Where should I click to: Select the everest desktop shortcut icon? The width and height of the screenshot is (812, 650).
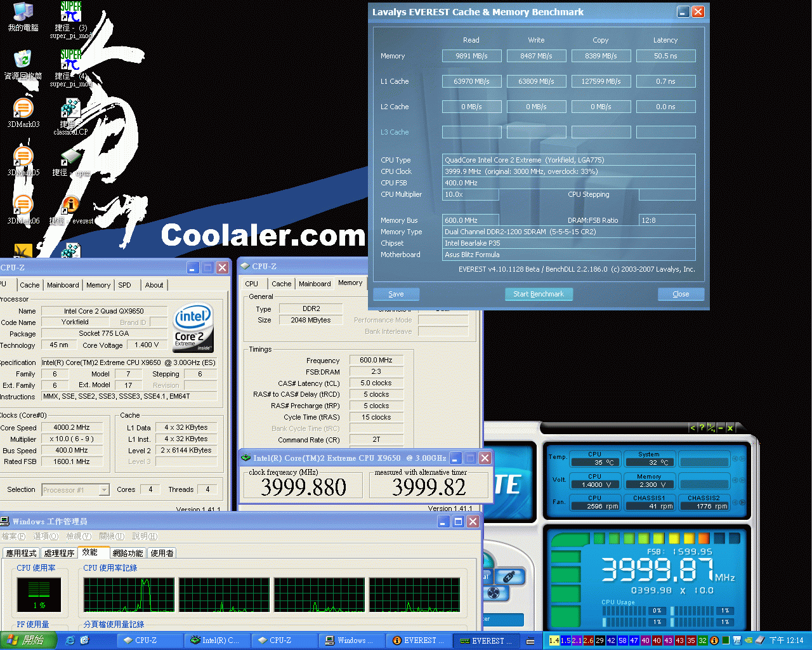71,210
